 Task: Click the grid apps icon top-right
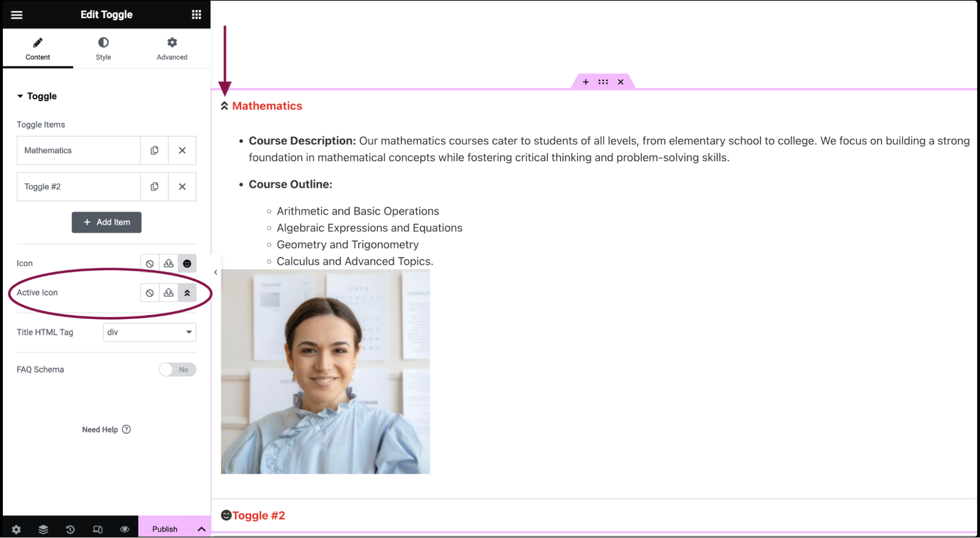click(196, 14)
